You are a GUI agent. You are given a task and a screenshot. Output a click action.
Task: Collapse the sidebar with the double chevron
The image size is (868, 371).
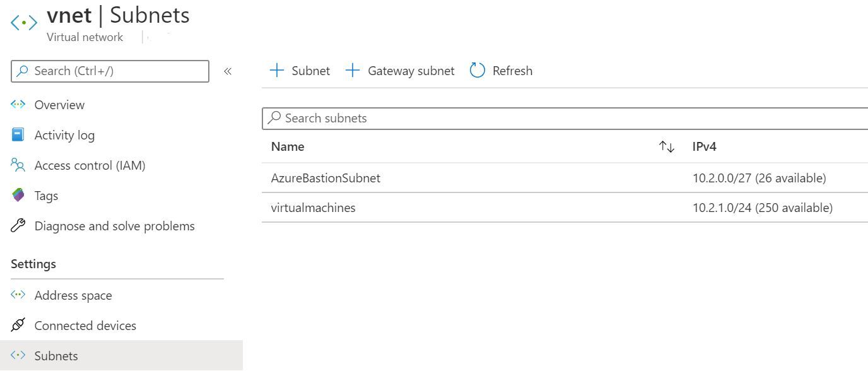click(x=226, y=71)
